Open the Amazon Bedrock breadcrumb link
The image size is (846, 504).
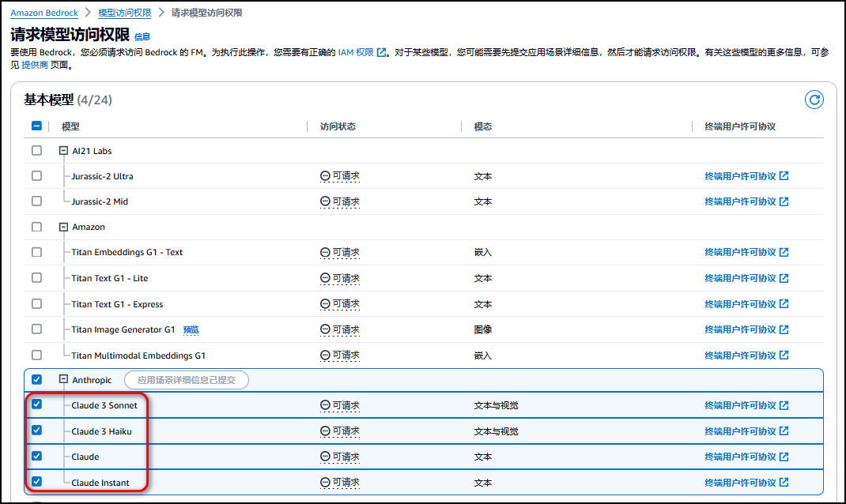click(x=44, y=13)
